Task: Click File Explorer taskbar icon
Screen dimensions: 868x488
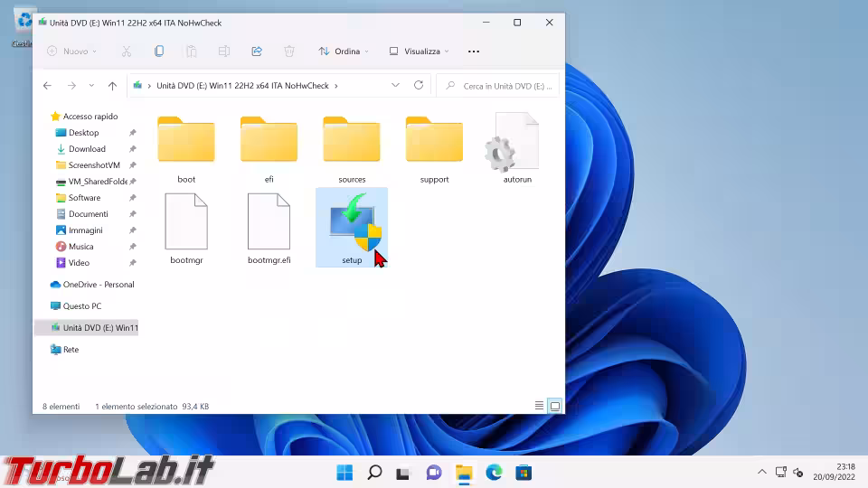Action: tap(464, 473)
